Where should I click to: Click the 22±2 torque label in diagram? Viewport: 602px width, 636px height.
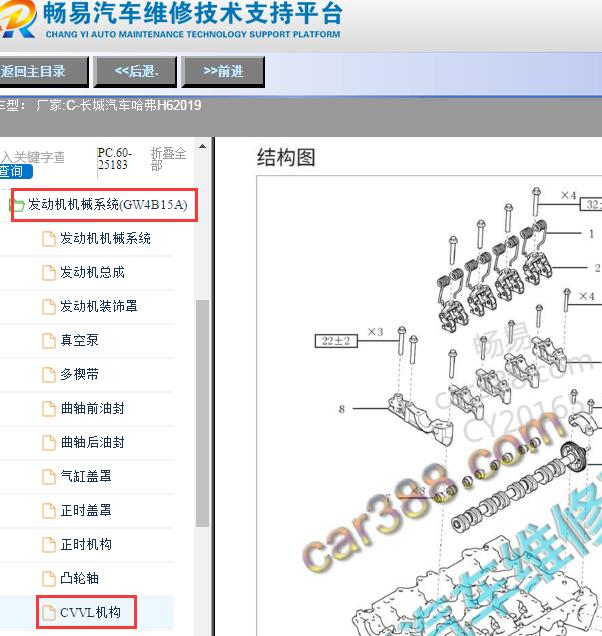coord(336,341)
